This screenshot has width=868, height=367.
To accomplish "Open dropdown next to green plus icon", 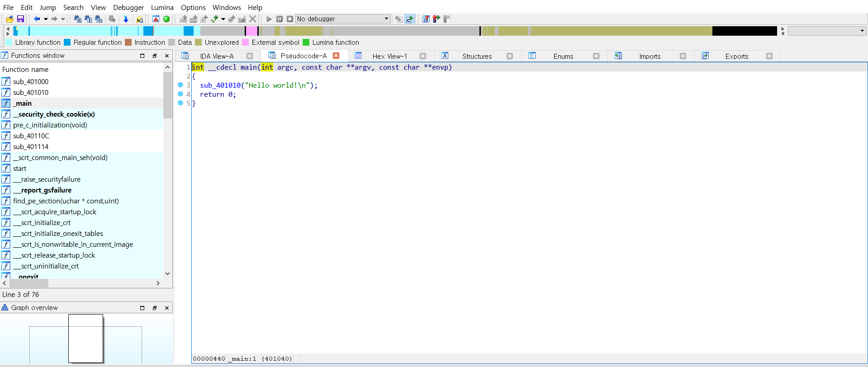I will click(223, 19).
